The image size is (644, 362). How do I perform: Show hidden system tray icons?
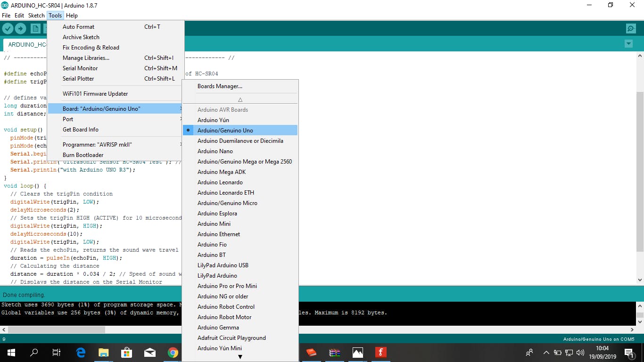546,352
